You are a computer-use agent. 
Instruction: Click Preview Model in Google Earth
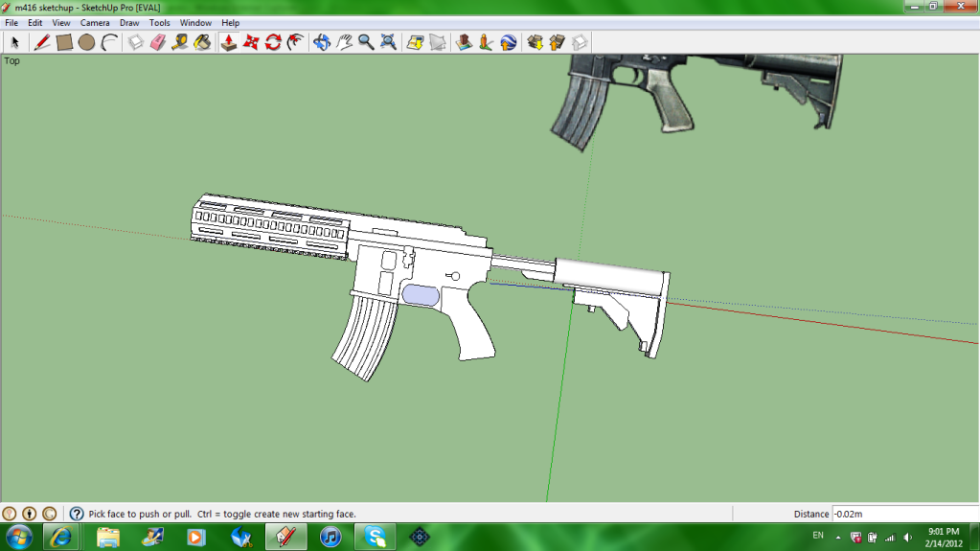point(509,42)
